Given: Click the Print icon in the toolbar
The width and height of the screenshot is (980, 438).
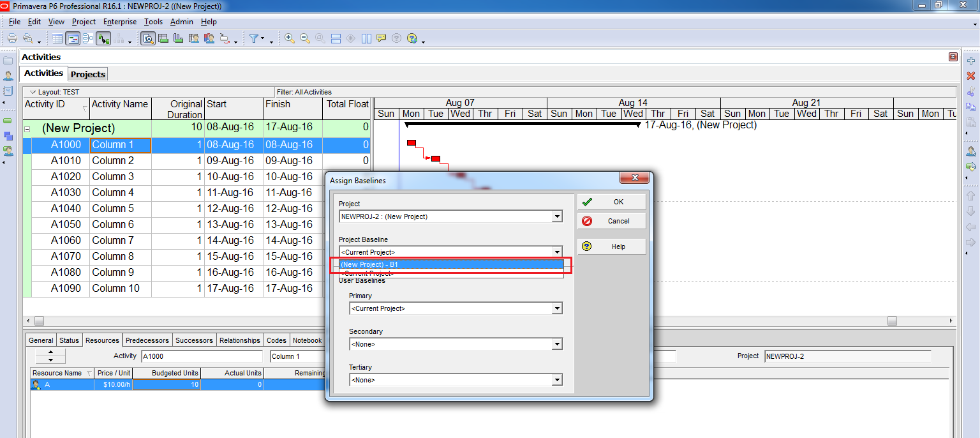Looking at the screenshot, I should pyautogui.click(x=12, y=38).
